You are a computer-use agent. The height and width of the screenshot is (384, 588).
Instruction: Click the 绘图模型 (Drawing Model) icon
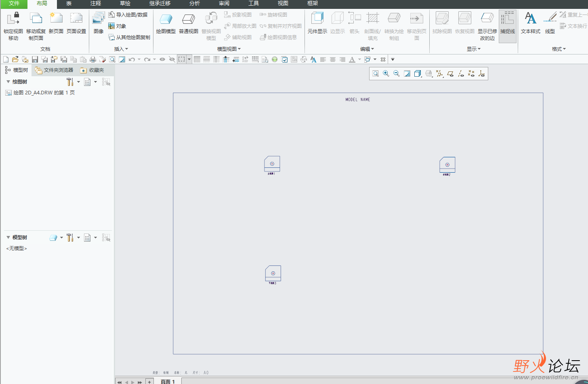click(x=166, y=19)
